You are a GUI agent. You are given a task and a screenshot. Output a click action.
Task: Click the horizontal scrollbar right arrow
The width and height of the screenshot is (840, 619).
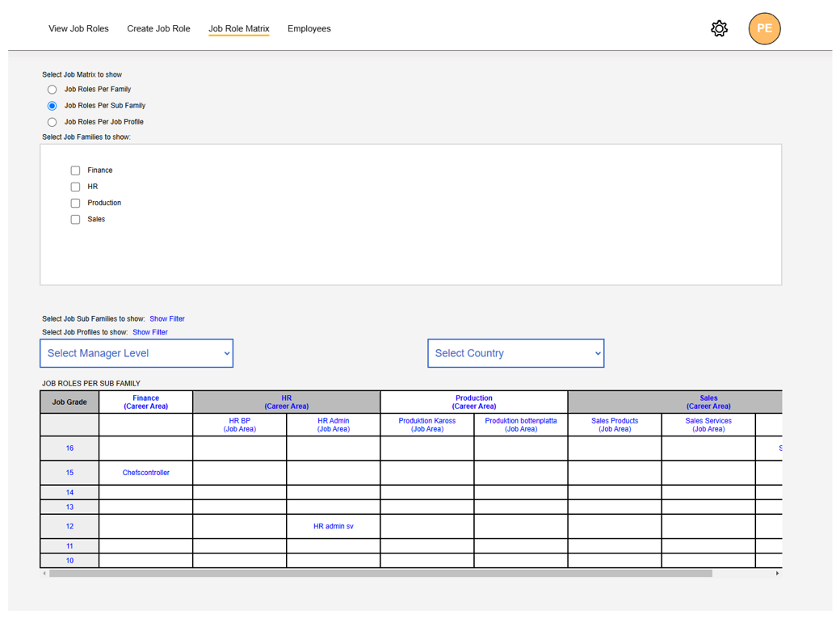[x=777, y=574]
